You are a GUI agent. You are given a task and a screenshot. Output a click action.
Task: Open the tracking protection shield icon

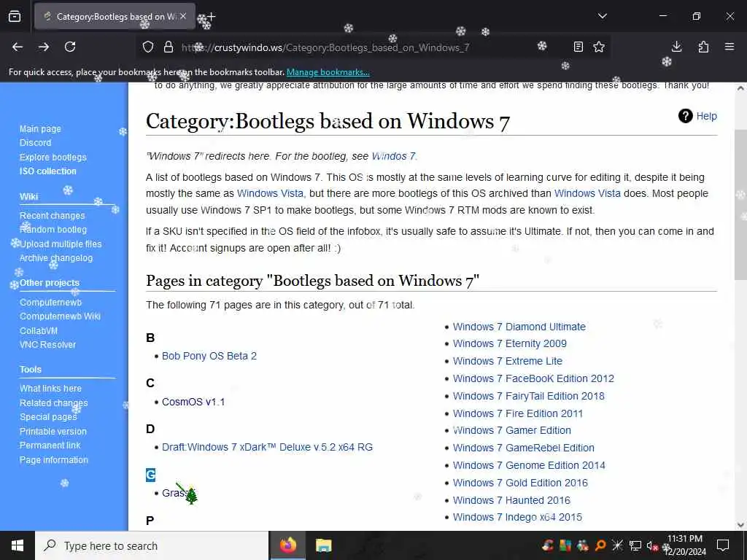point(148,47)
